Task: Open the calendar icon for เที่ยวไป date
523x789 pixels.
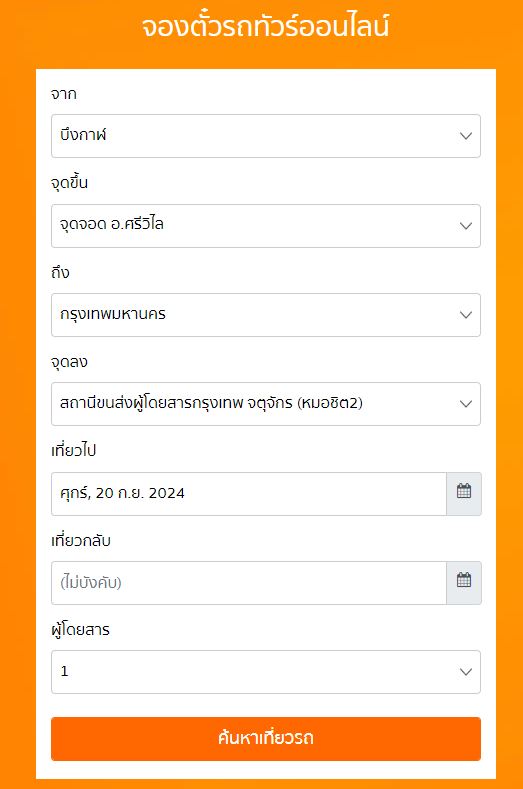Action: click(x=464, y=494)
